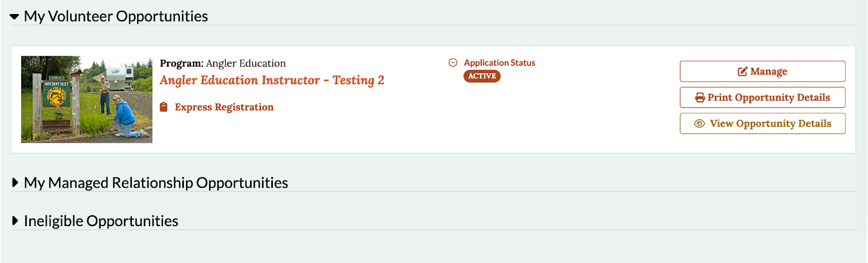Click the My Volunteer Opportunities heading
The width and height of the screenshot is (868, 263).
(x=116, y=16)
